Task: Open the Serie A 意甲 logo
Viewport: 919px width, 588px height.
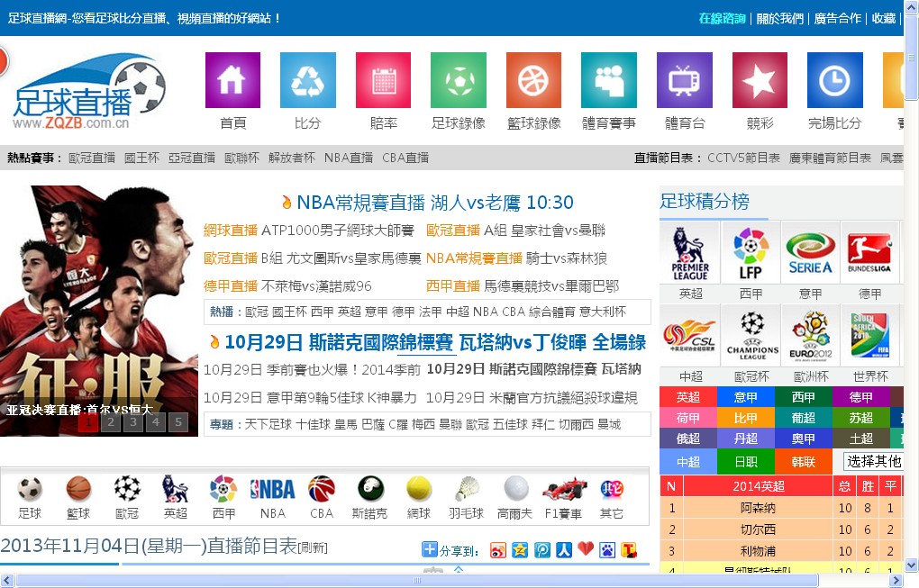Action: pos(811,254)
